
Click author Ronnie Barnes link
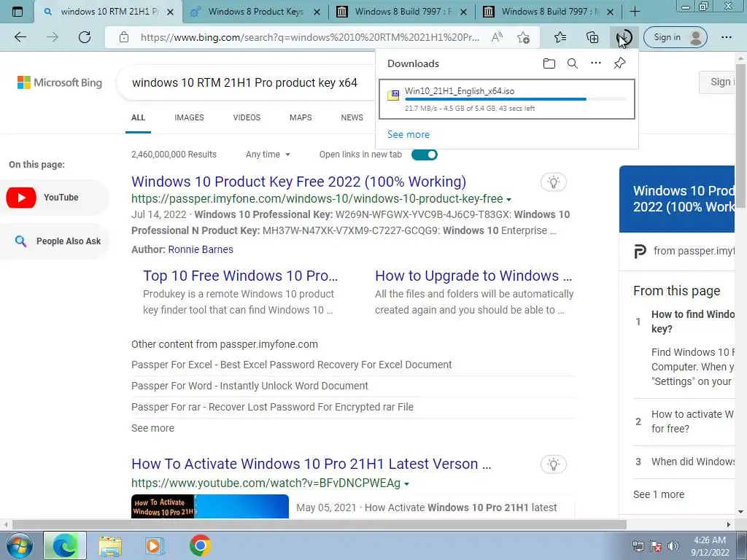coord(201,249)
